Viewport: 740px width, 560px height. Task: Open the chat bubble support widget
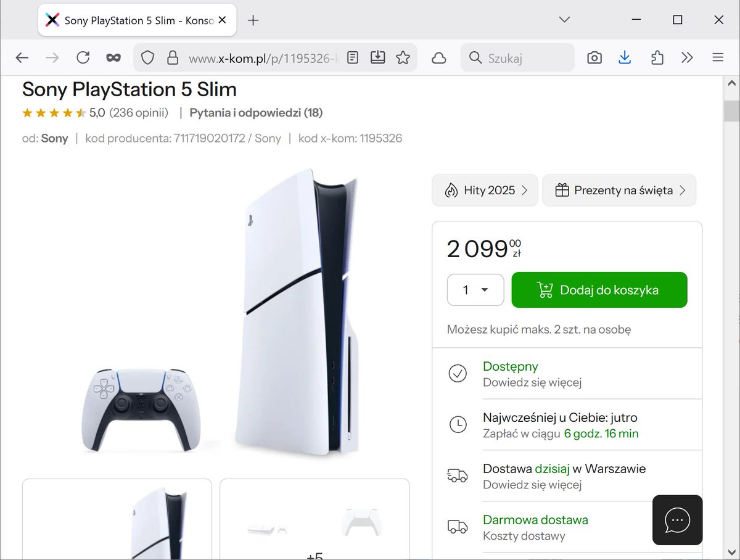pos(677,520)
